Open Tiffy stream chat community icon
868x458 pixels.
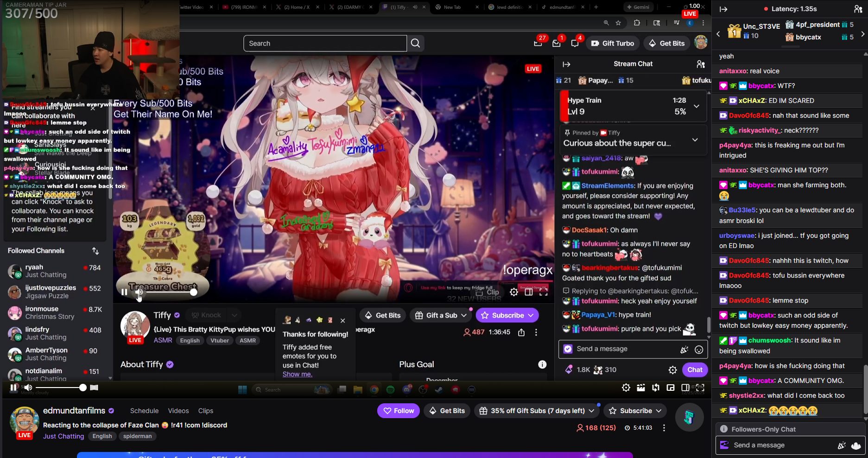[x=701, y=64]
